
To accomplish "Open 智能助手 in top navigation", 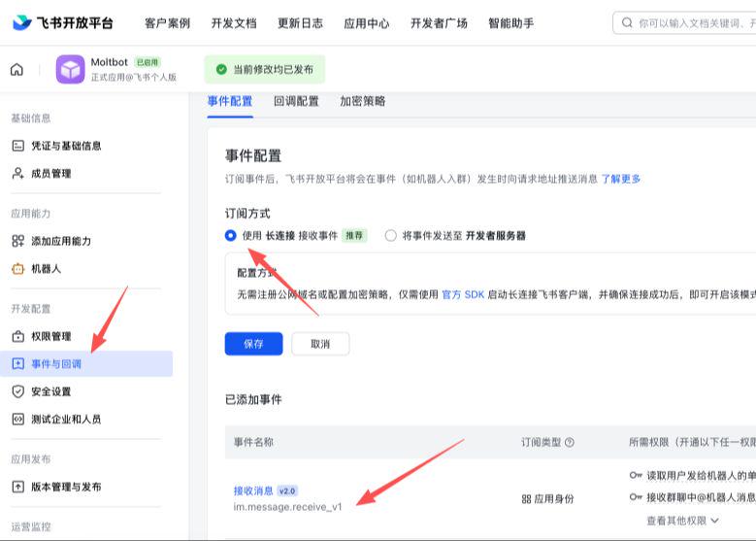I will pyautogui.click(x=511, y=23).
